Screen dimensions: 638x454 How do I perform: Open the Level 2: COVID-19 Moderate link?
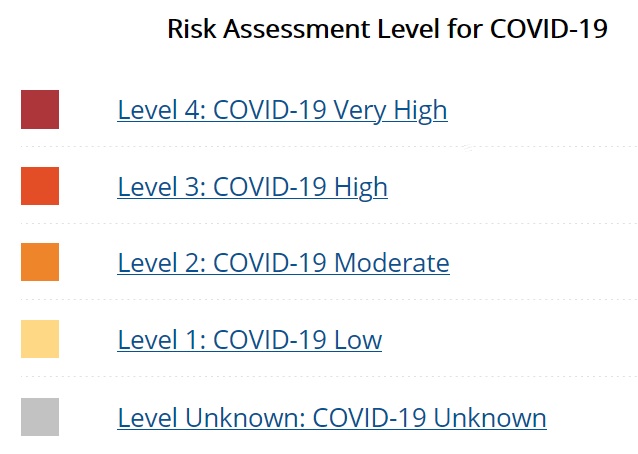pyautogui.click(x=283, y=263)
